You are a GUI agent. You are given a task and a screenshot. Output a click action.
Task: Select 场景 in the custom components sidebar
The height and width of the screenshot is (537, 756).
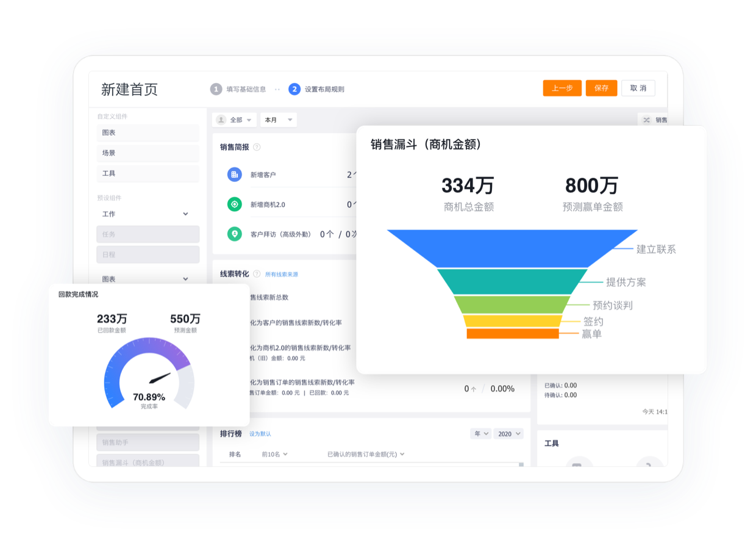[148, 153]
